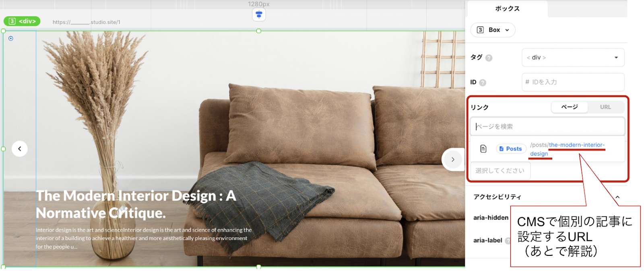Click the studio.site/1 URL text
Viewport: 644px width, 274px height.
pyautogui.click(x=86, y=22)
